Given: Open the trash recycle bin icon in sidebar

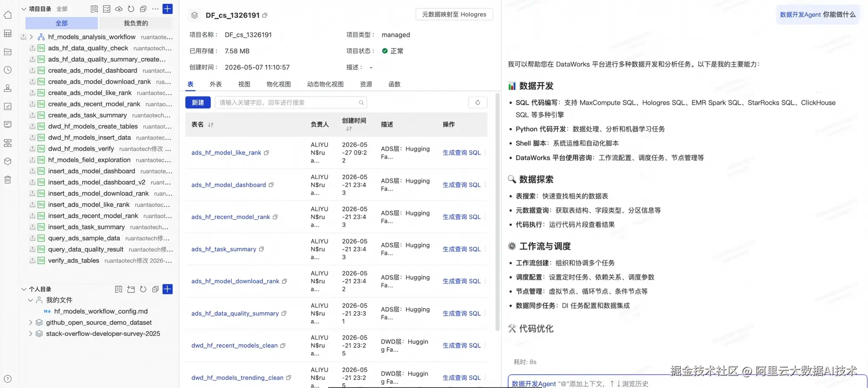Looking at the screenshot, I should (8, 180).
